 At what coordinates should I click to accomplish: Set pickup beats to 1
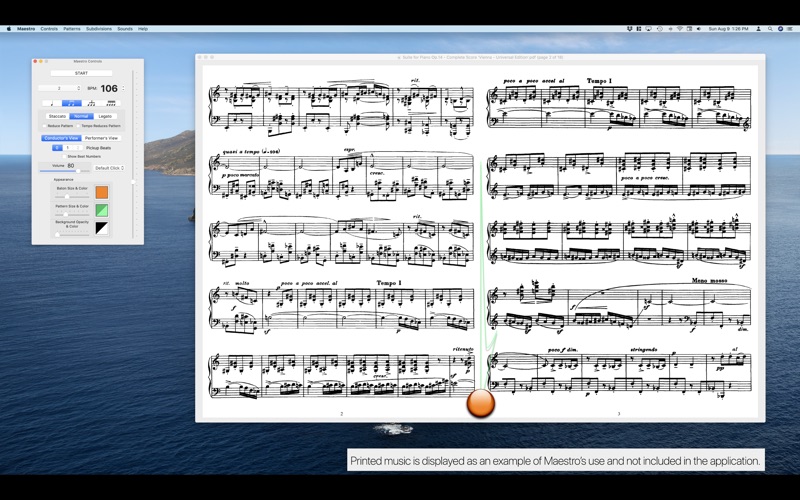pos(67,148)
